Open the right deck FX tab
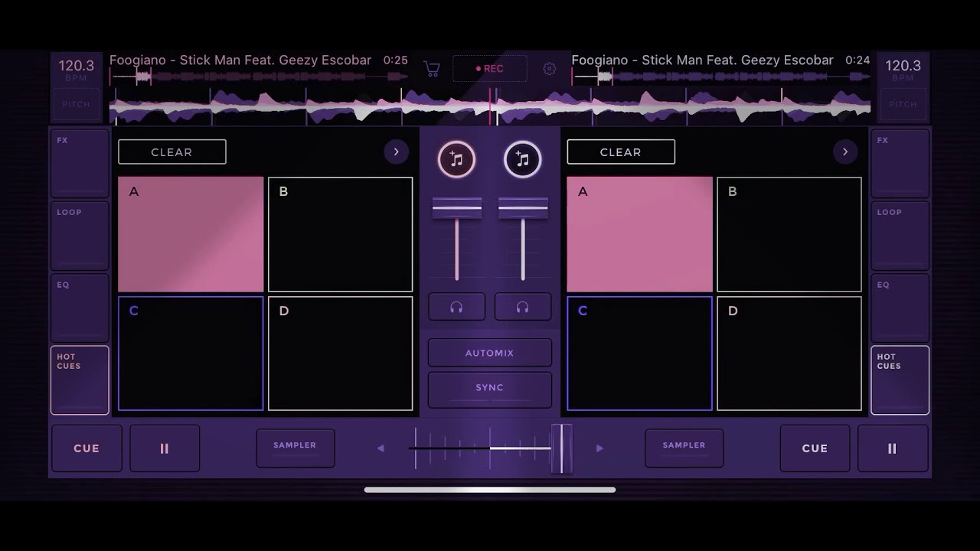 point(900,163)
